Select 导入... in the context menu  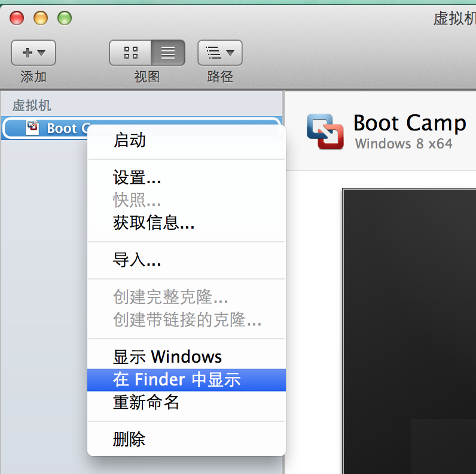coord(187,260)
